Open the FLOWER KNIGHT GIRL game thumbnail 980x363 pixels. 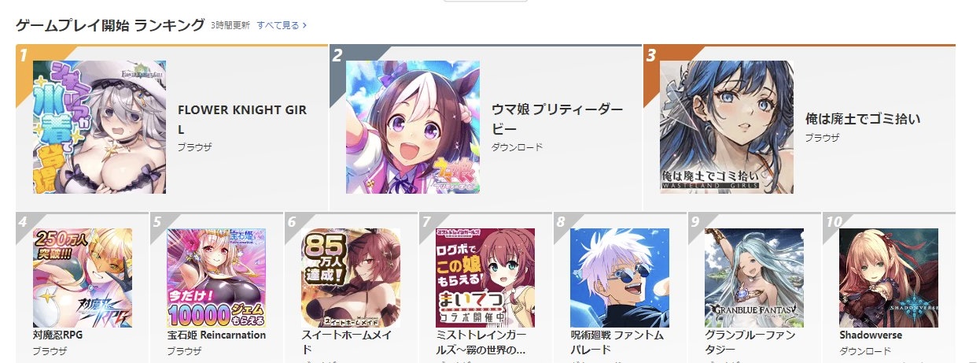[x=99, y=127]
